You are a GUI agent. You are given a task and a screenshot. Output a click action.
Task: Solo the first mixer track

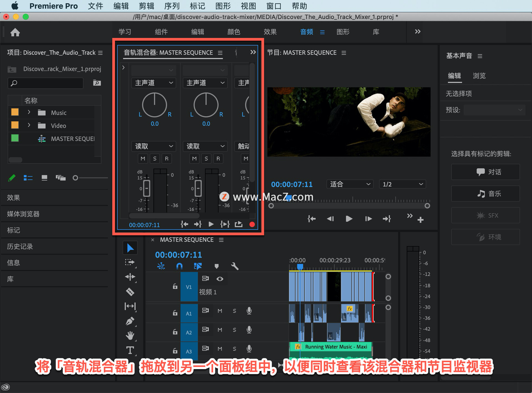point(155,158)
